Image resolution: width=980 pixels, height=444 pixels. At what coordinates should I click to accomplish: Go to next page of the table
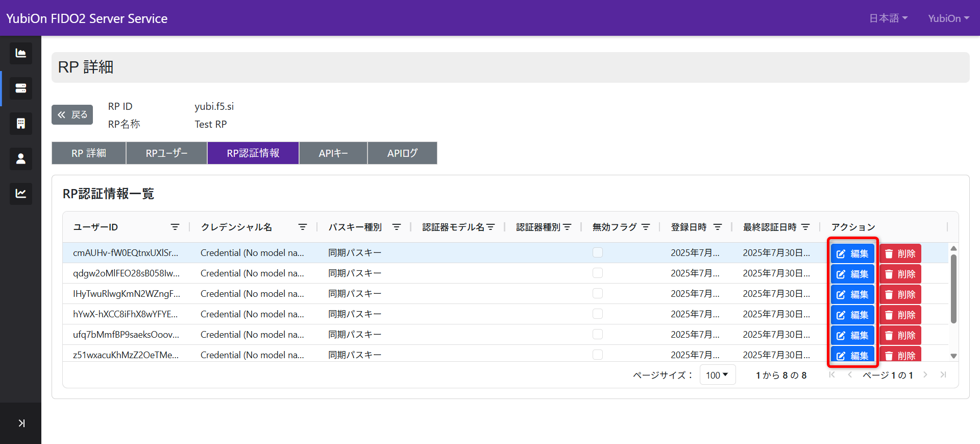coord(925,375)
